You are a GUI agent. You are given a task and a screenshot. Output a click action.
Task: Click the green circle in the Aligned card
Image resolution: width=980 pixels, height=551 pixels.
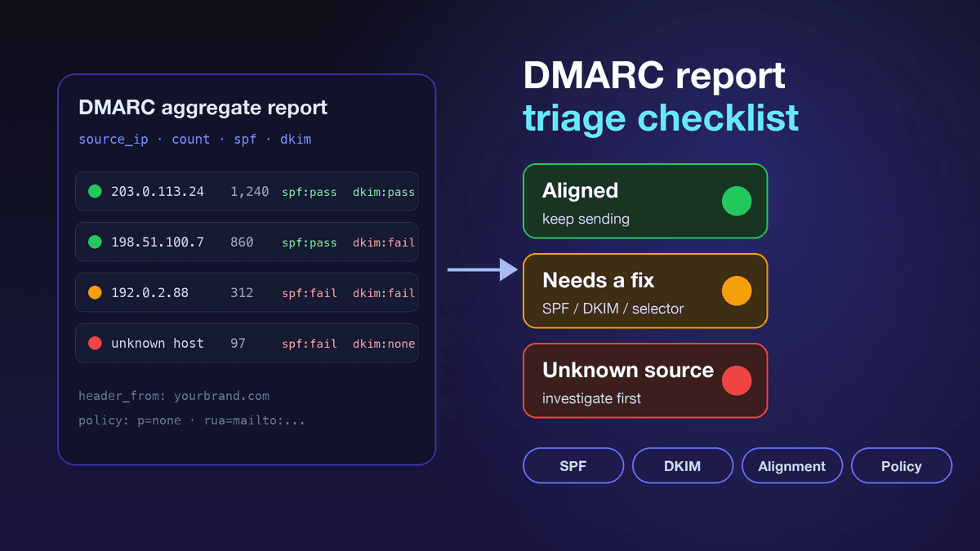click(x=737, y=201)
